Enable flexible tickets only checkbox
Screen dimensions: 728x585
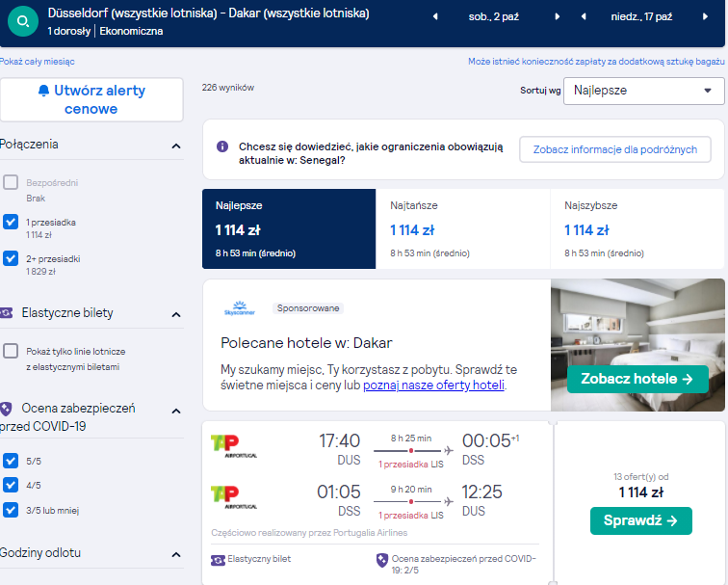click(x=11, y=351)
